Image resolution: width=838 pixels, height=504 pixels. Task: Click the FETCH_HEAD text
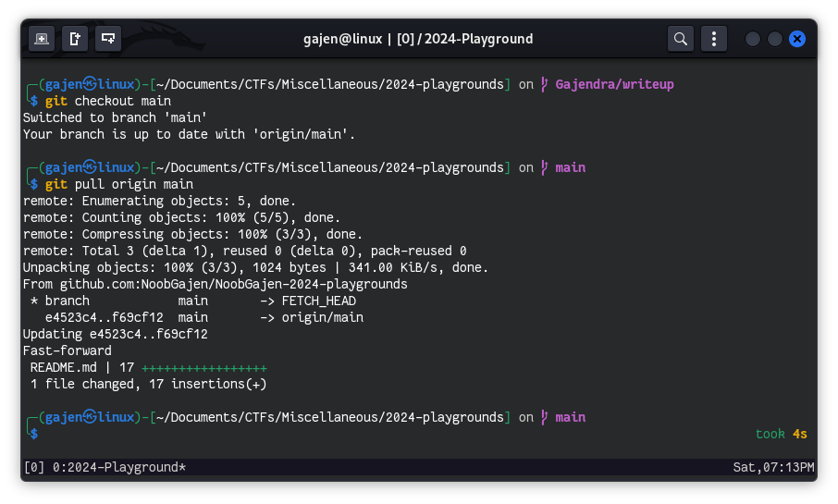(318, 301)
